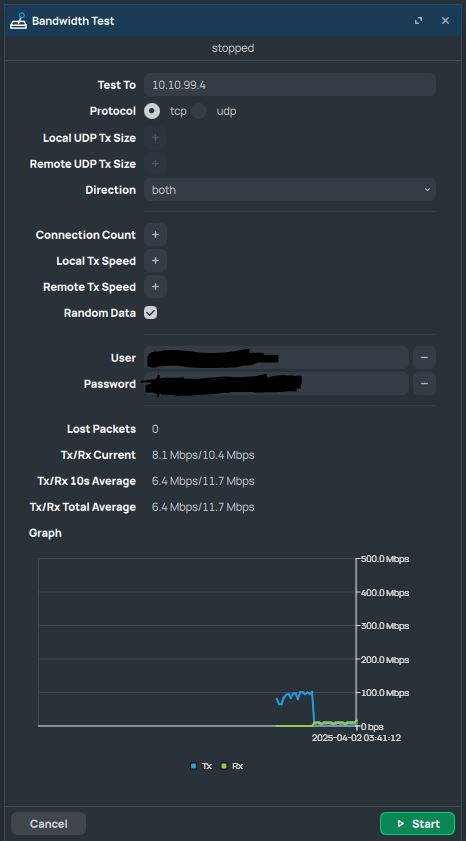Click the Password input field

[276, 384]
